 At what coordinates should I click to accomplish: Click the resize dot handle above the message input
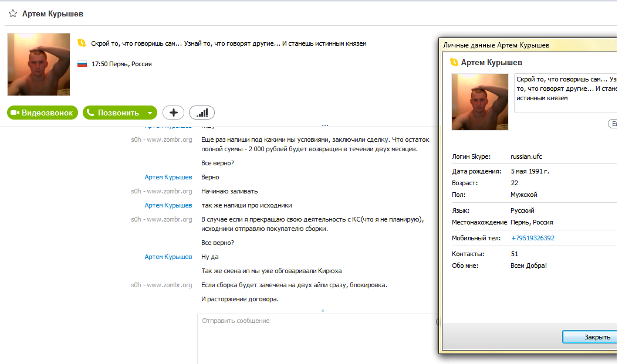323,311
